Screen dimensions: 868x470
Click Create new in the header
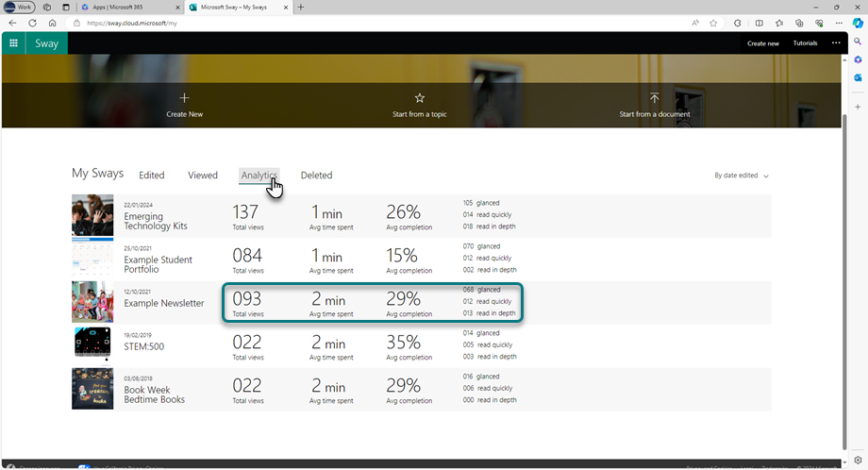pos(763,43)
